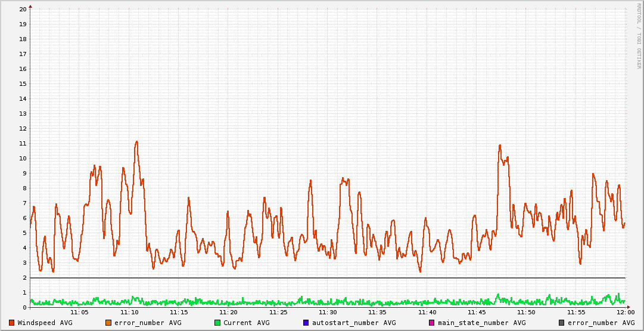The image size is (644, 331).
Task: Click the 11:10 time axis label
Action: [129, 313]
